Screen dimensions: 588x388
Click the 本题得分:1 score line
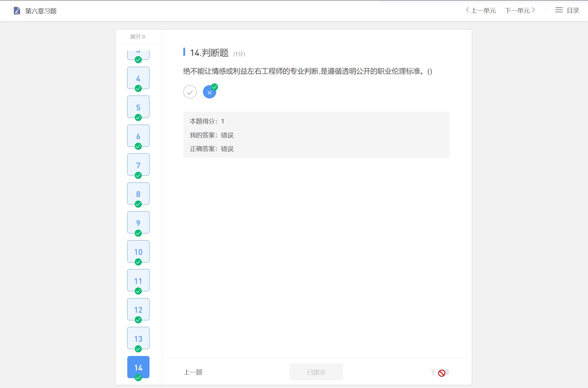click(207, 121)
